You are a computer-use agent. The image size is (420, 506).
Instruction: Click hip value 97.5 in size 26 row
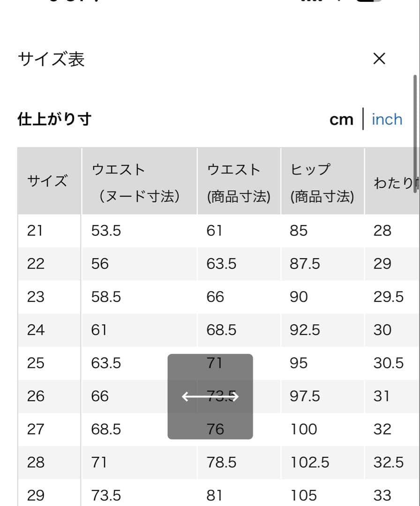305,396
